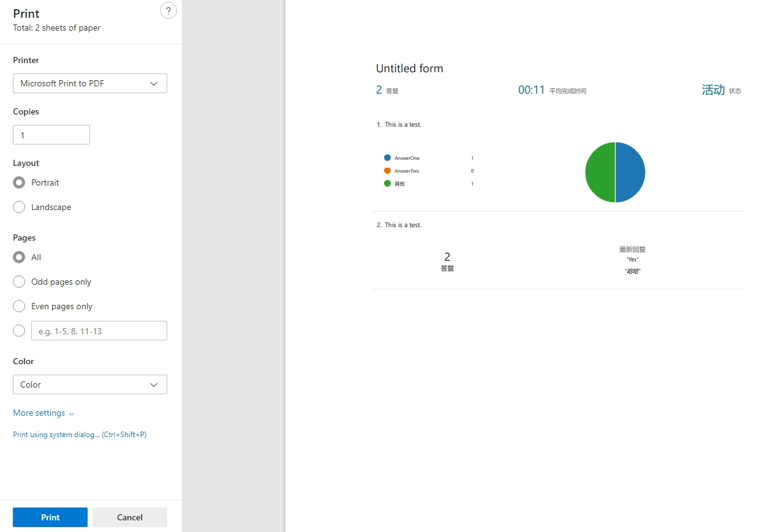Click the AnswerOne legend label
Viewport: 781px width, 532px height.
coord(407,158)
